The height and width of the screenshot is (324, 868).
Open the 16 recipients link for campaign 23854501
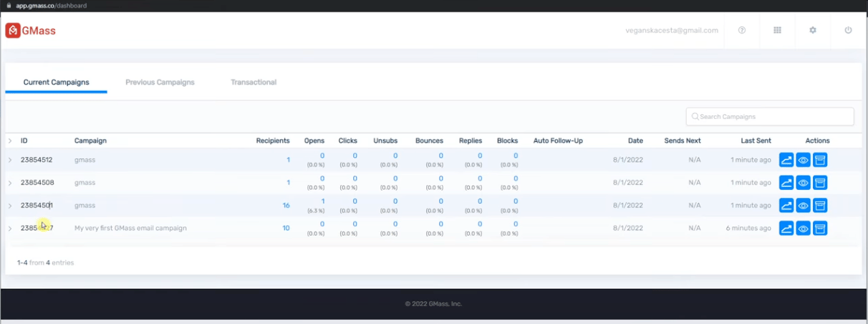286,205
